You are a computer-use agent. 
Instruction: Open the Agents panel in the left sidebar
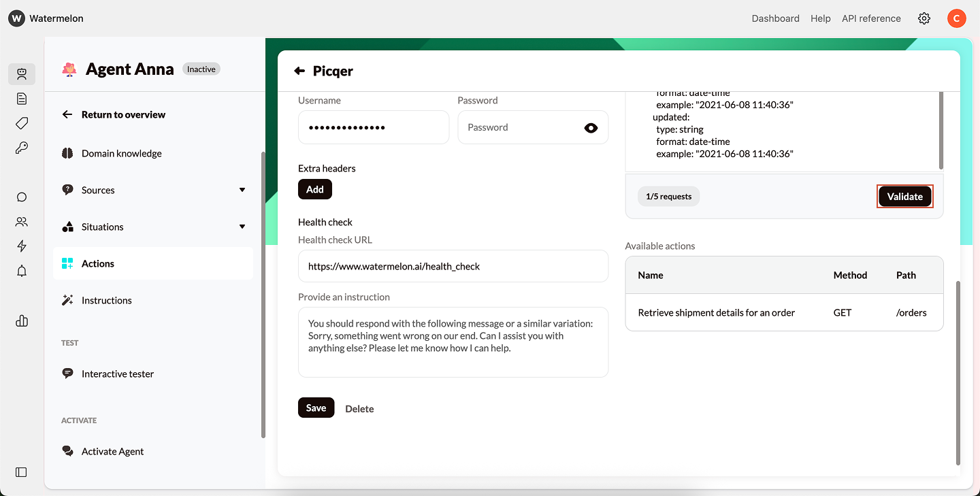click(22, 74)
